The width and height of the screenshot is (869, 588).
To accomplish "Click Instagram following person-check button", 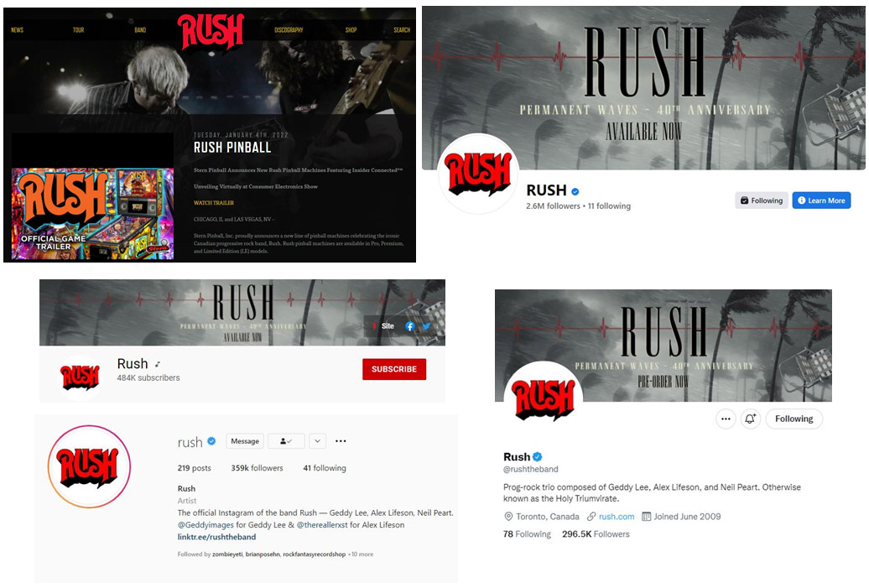I will pos(286,441).
